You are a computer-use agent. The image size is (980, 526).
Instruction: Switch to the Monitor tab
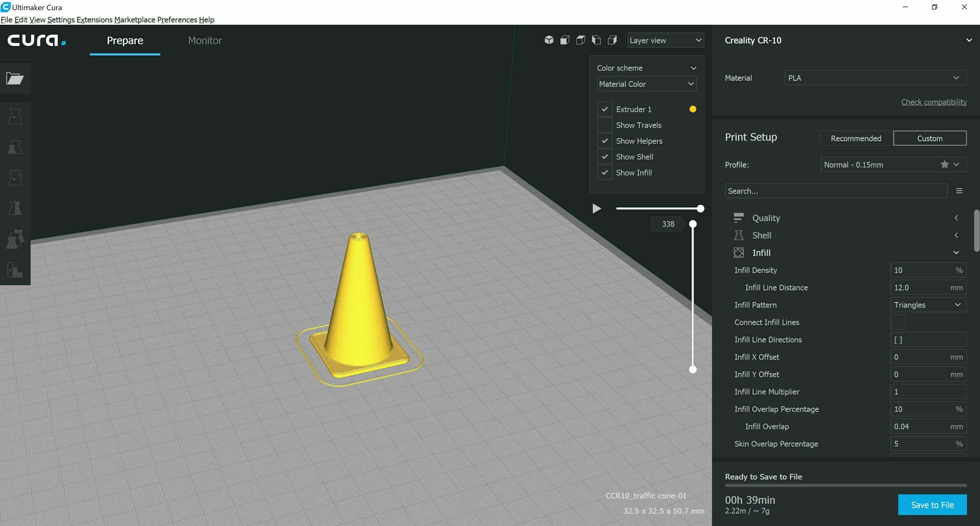(x=205, y=40)
